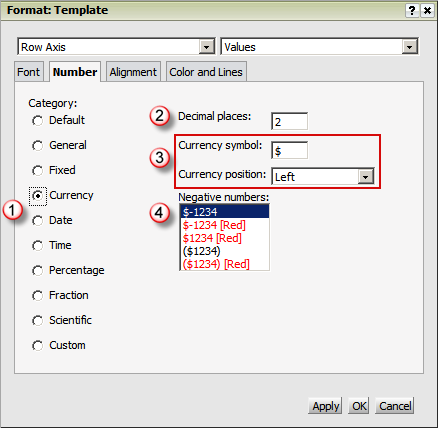Expand the Values dropdown list

(x=410, y=47)
